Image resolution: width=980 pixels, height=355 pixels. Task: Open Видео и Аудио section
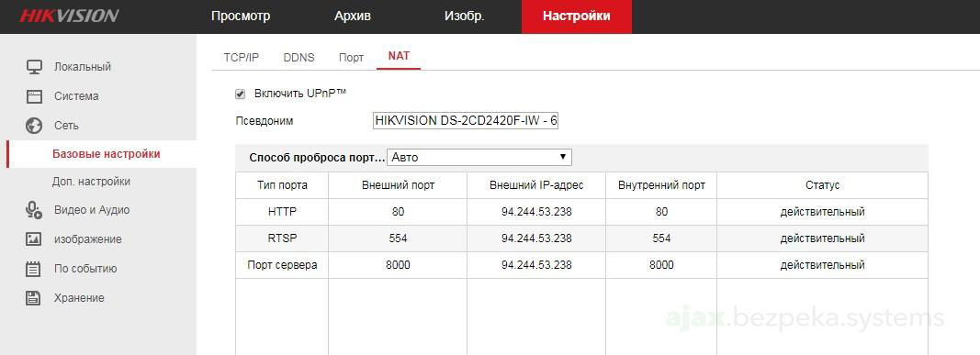click(92, 210)
